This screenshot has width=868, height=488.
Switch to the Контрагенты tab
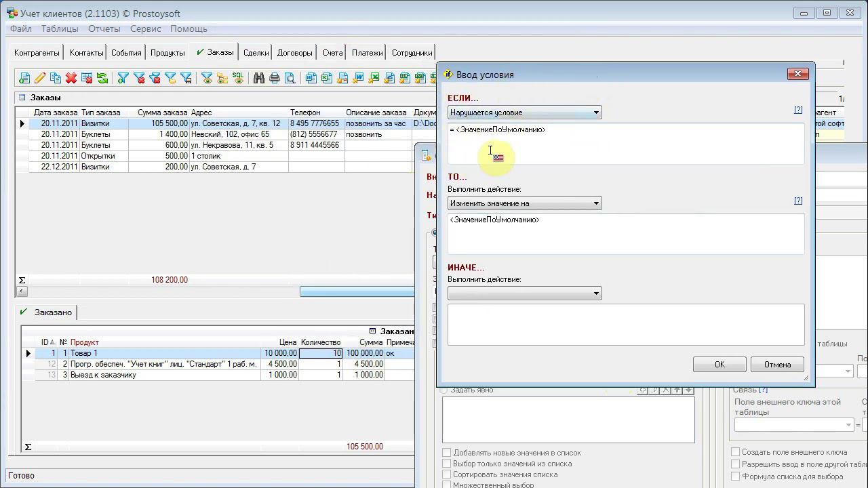[x=37, y=53]
